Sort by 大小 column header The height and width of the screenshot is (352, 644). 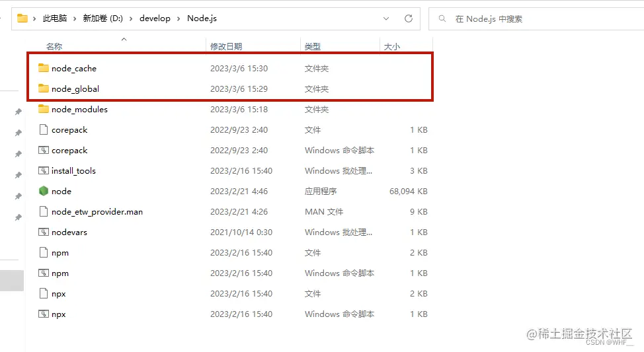click(x=392, y=46)
